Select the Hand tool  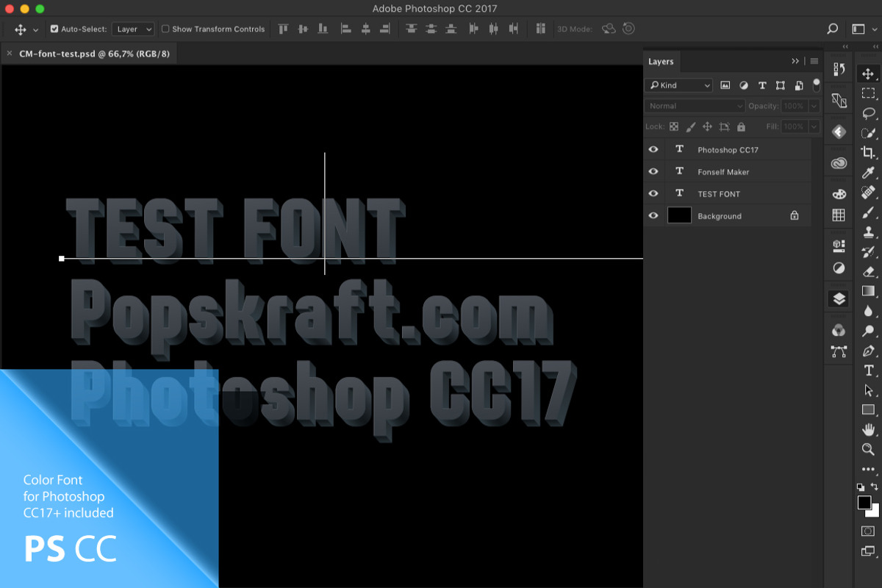coord(868,429)
